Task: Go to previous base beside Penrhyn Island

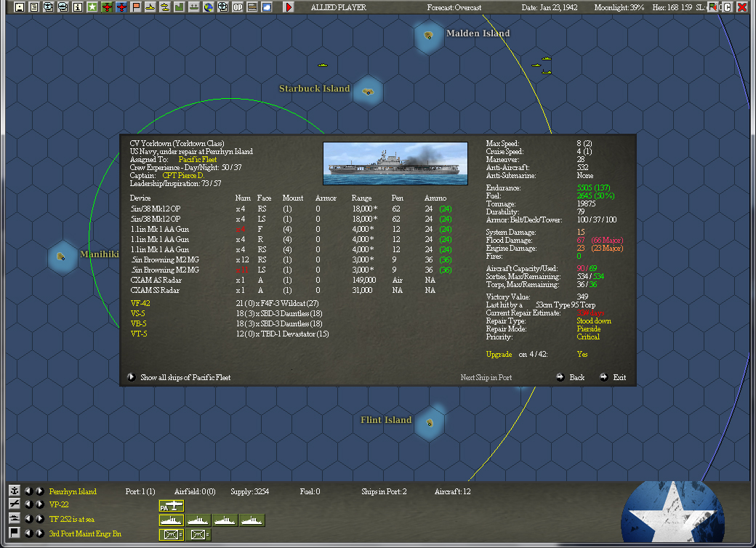Action: tap(29, 491)
